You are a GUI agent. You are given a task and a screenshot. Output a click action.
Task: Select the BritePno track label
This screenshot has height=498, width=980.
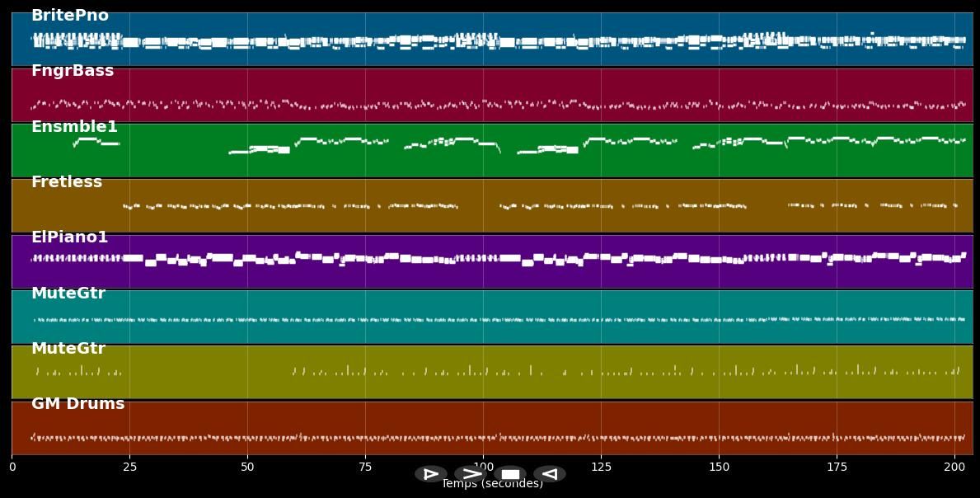pos(70,16)
